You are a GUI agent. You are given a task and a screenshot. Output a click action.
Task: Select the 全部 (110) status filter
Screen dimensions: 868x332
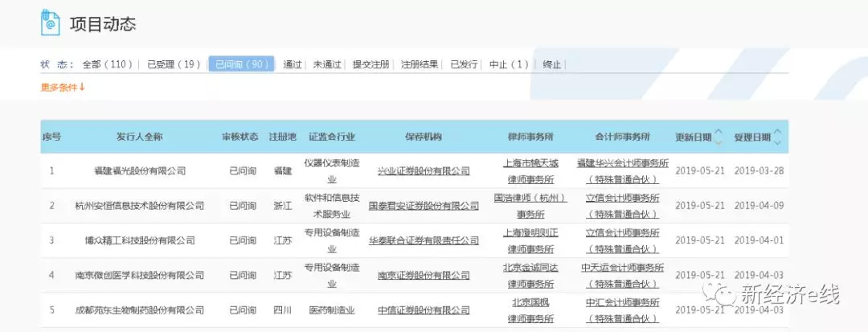click(x=108, y=64)
